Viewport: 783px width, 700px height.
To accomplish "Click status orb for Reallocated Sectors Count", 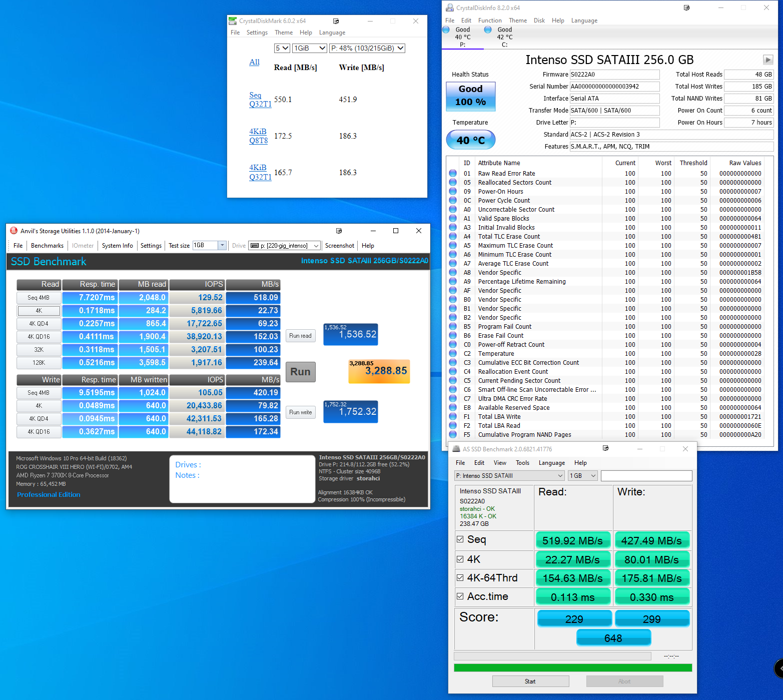I will click(453, 182).
